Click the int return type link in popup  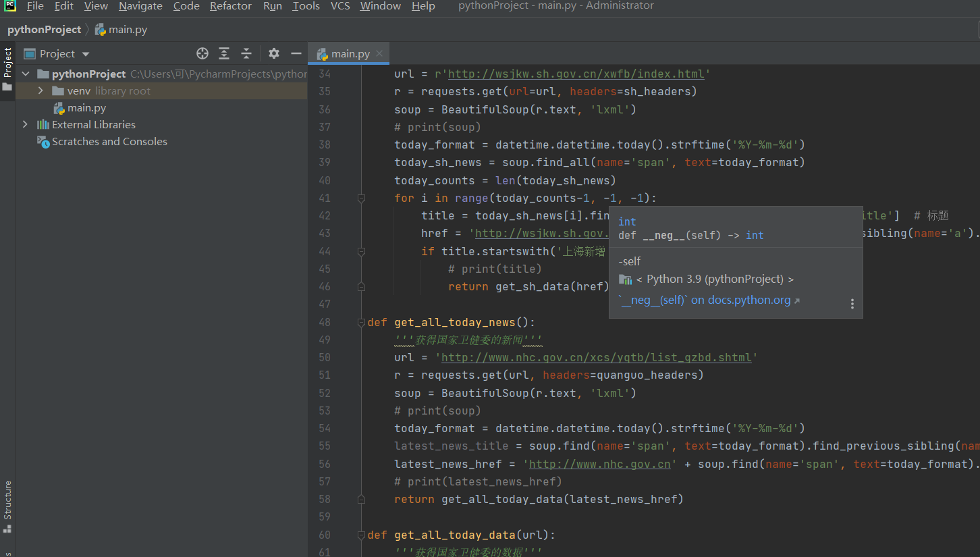(x=755, y=235)
